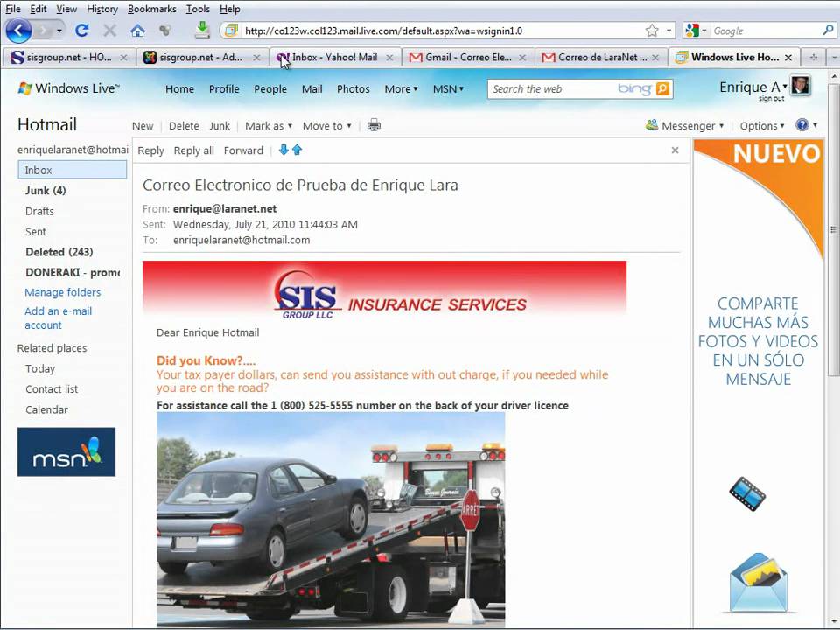Click the MSN butterfly banner
Image resolution: width=840 pixels, height=630 pixels.
(x=66, y=451)
